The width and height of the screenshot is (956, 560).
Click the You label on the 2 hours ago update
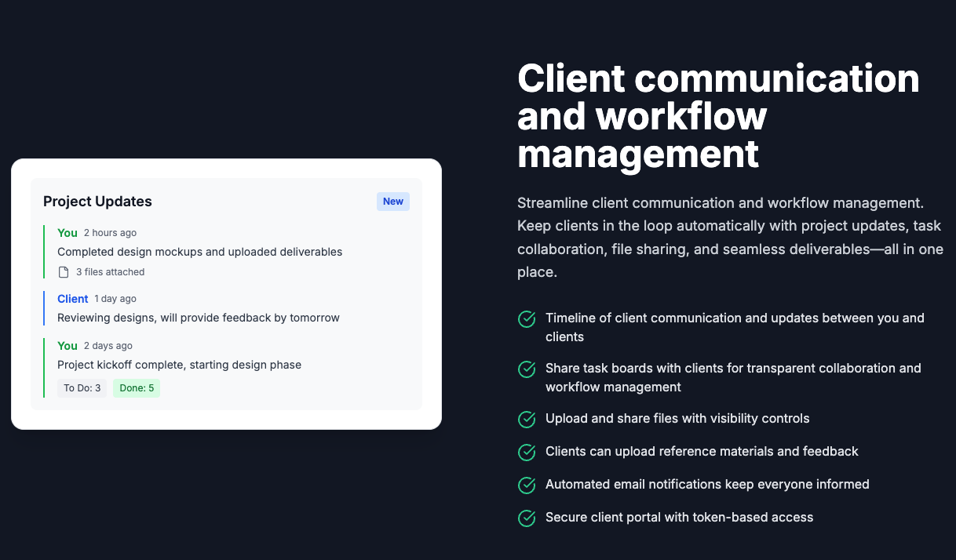(x=68, y=233)
